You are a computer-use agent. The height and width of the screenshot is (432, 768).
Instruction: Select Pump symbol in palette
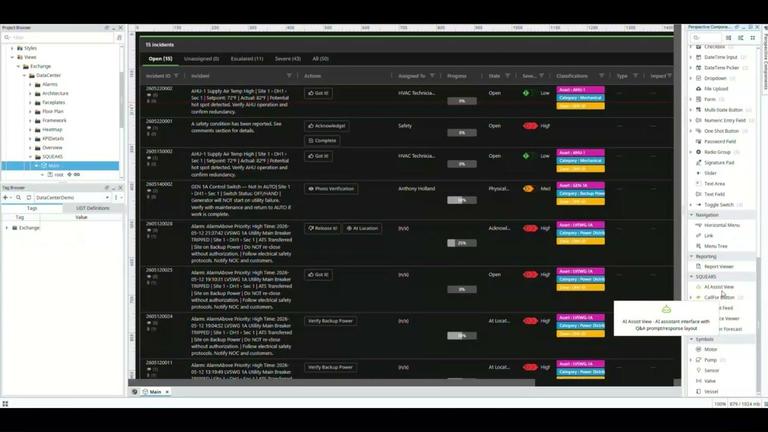[x=710, y=360]
